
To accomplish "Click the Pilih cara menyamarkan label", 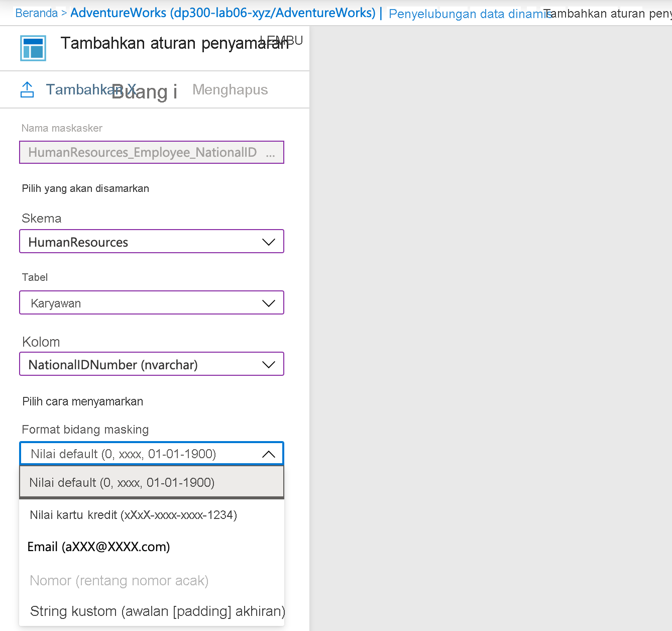I will 83,401.
